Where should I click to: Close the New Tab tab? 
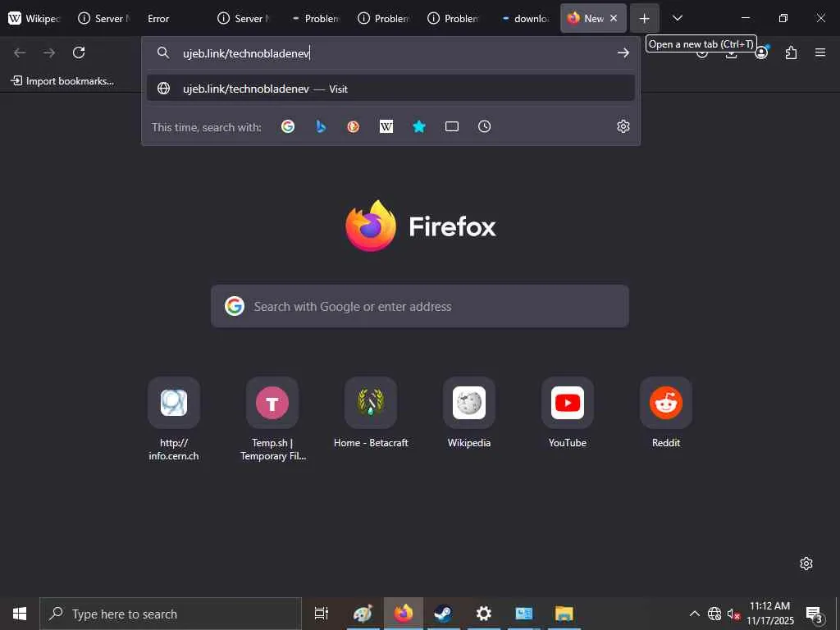[x=614, y=18]
